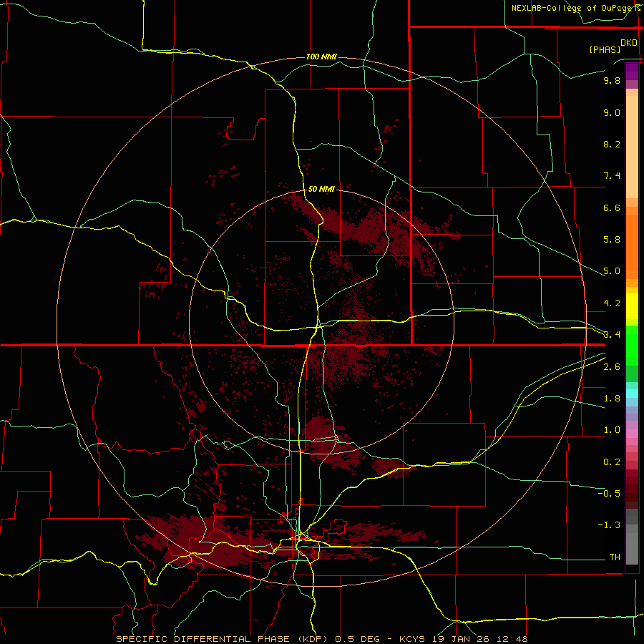Screen dimensions: 644x644
Task: Click the 100 NMI range ring label
Action: pyautogui.click(x=321, y=57)
